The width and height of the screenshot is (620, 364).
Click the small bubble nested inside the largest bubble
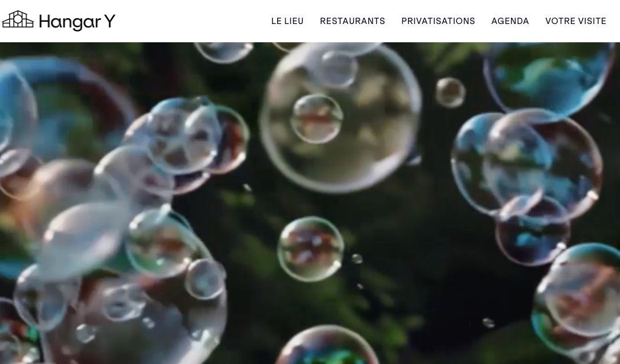pos(317,118)
